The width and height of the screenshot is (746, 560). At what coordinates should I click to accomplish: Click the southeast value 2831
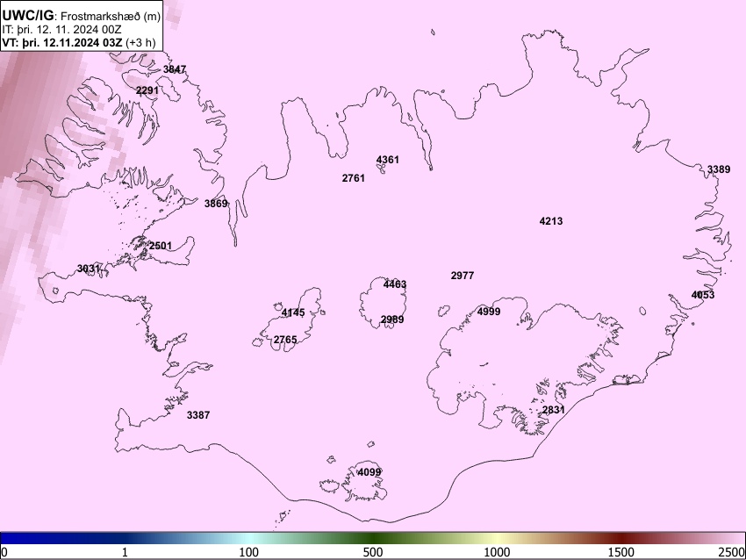[x=554, y=410]
